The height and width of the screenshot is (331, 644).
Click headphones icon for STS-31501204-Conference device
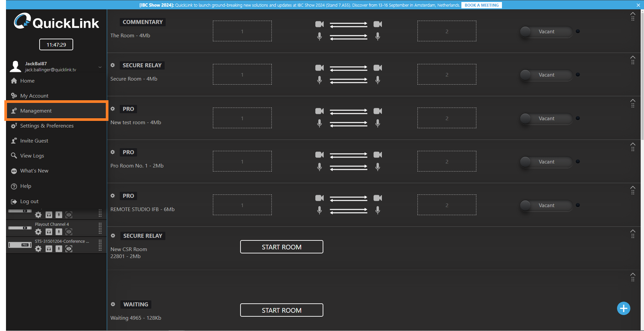pyautogui.click(x=49, y=249)
